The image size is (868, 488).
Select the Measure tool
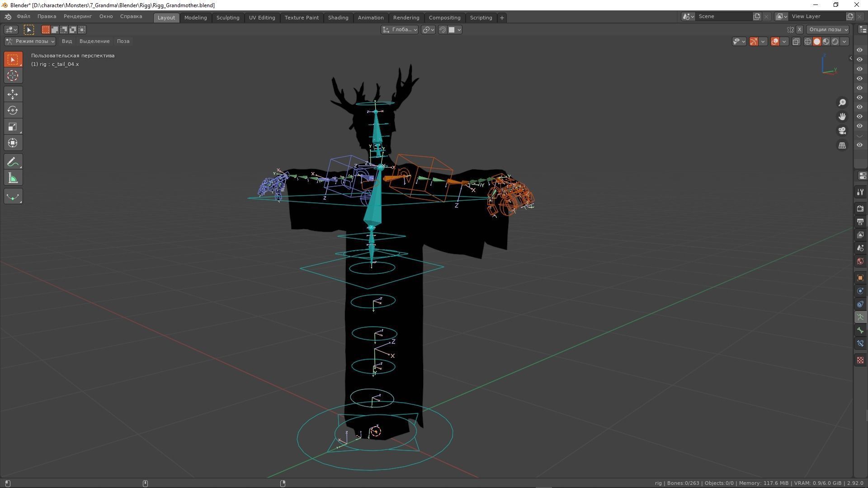[13, 178]
